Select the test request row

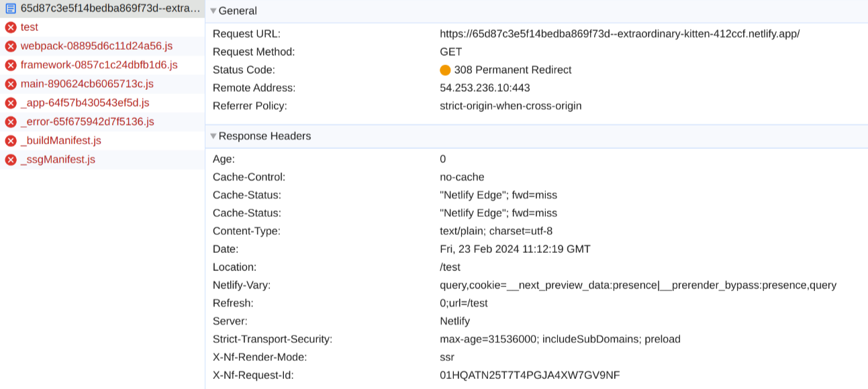click(30, 27)
